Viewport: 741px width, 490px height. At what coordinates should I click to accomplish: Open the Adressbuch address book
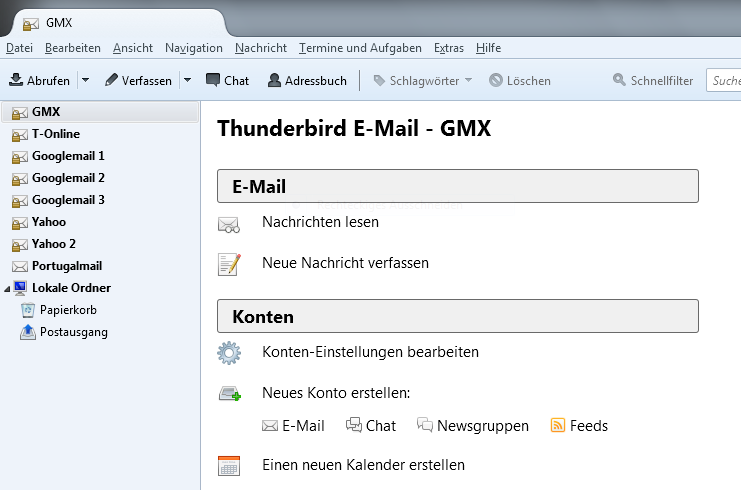[307, 80]
